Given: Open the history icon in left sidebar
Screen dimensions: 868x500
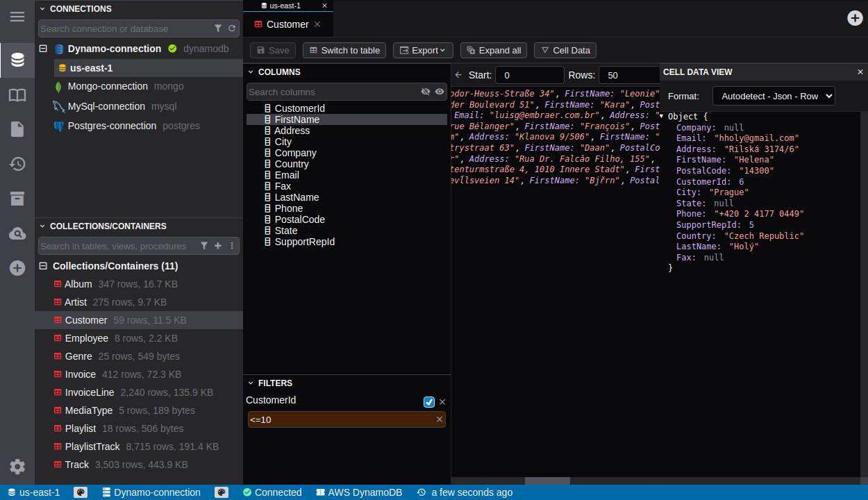Looking at the screenshot, I should click(17, 164).
